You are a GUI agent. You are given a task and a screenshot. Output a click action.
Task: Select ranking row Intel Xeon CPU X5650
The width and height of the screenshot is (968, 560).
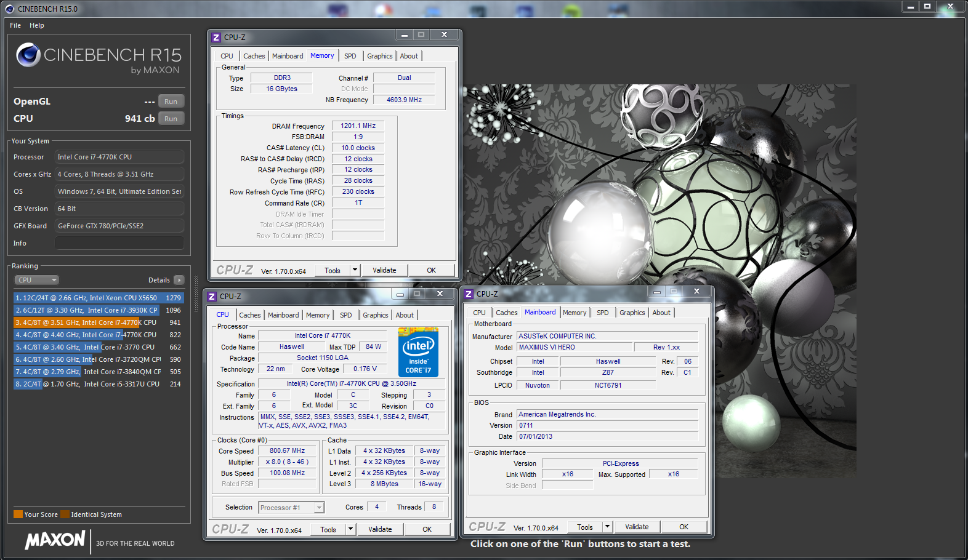coord(99,298)
